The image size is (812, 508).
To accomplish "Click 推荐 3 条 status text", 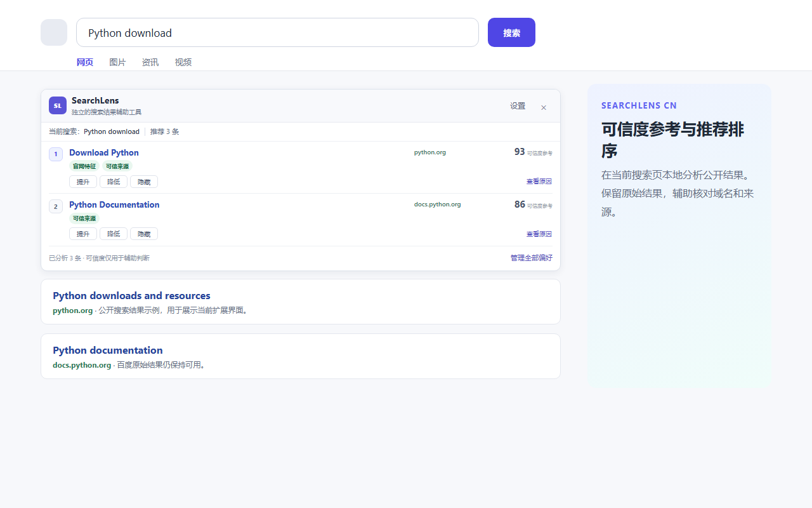I will [165, 131].
